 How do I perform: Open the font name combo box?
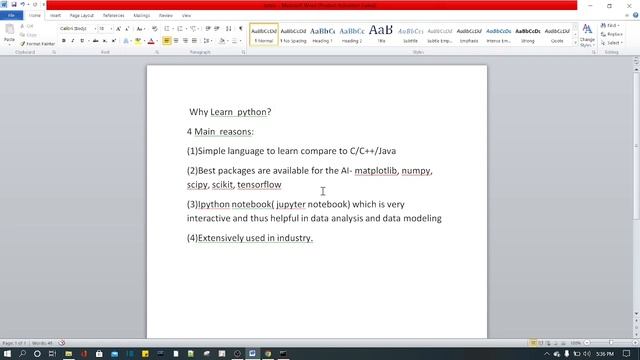tap(78, 29)
